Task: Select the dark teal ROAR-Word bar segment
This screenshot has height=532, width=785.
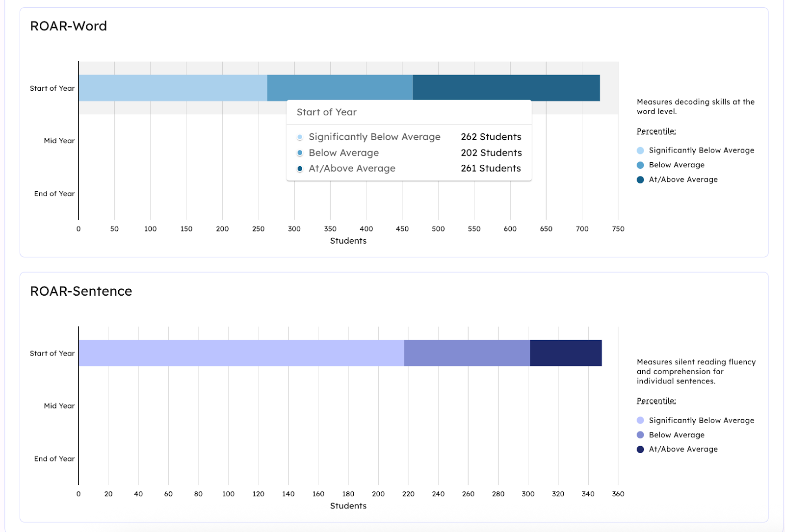Action: (506, 87)
